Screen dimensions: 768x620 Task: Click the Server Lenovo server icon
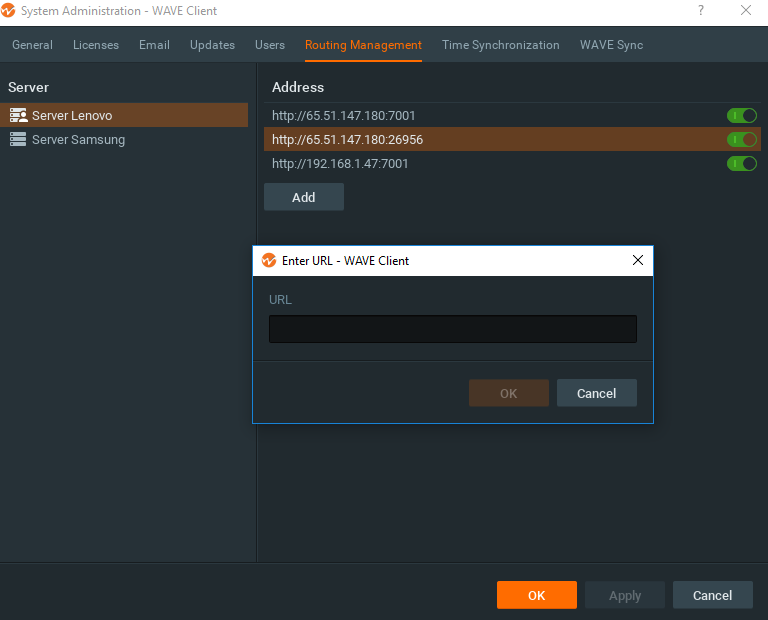pos(18,116)
